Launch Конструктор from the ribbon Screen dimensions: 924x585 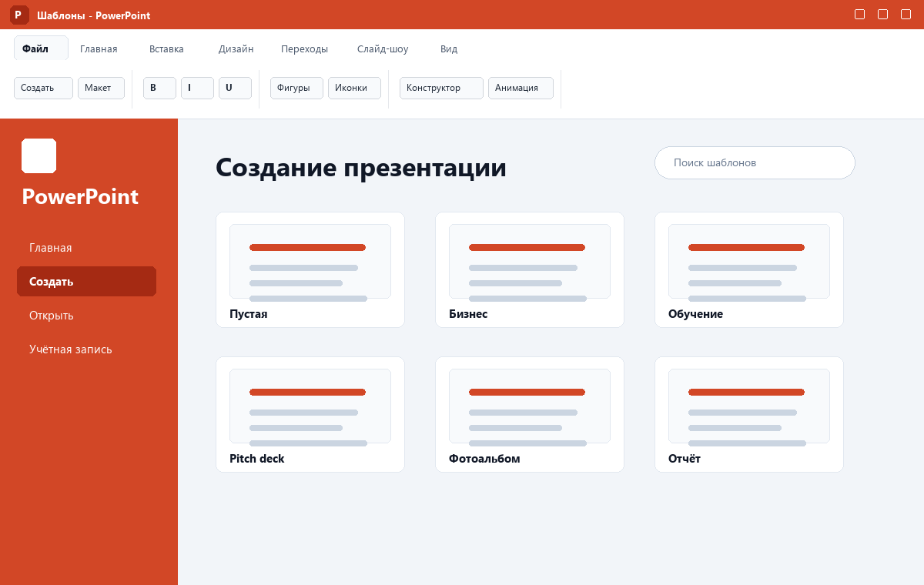point(441,88)
